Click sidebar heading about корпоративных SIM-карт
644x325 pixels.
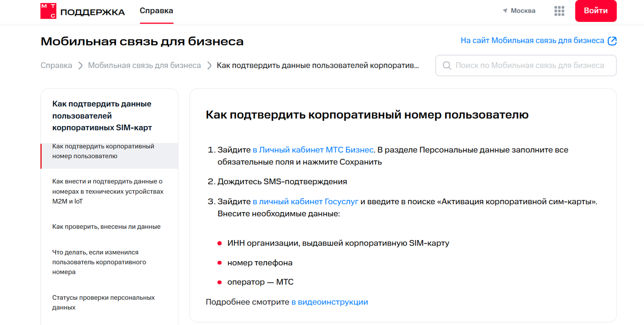102,116
